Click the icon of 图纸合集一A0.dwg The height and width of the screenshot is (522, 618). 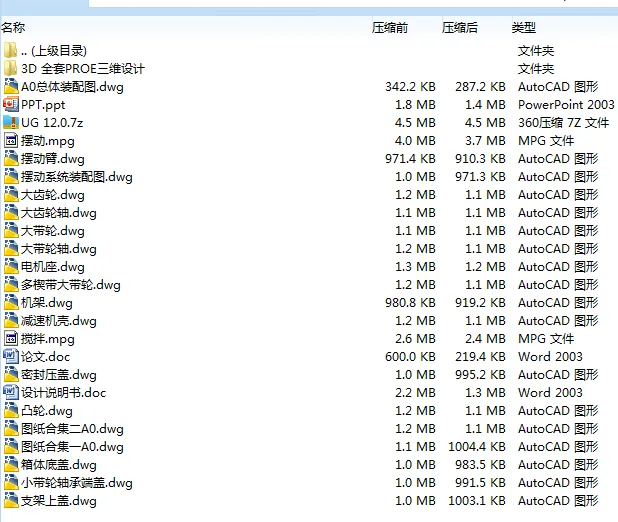point(11,446)
